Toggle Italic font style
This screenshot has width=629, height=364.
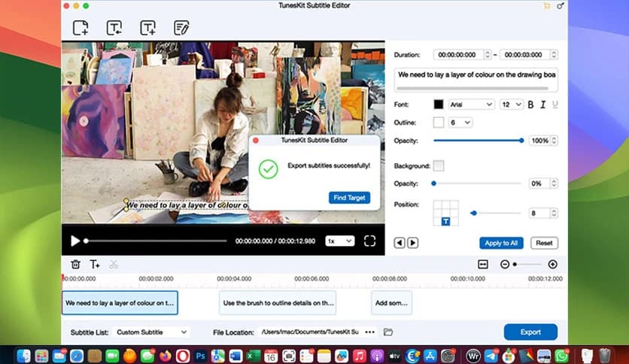coord(542,105)
